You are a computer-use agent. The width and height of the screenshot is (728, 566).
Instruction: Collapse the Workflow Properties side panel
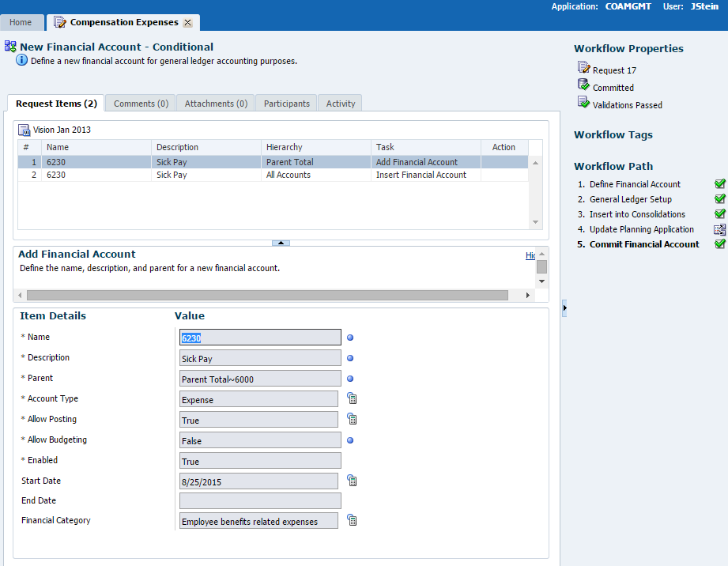point(564,308)
